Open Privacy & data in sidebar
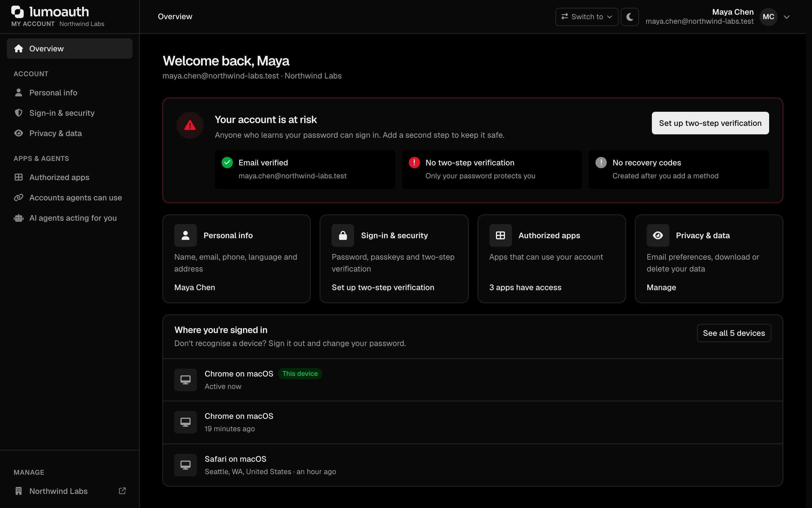The image size is (812, 508). coord(69,133)
